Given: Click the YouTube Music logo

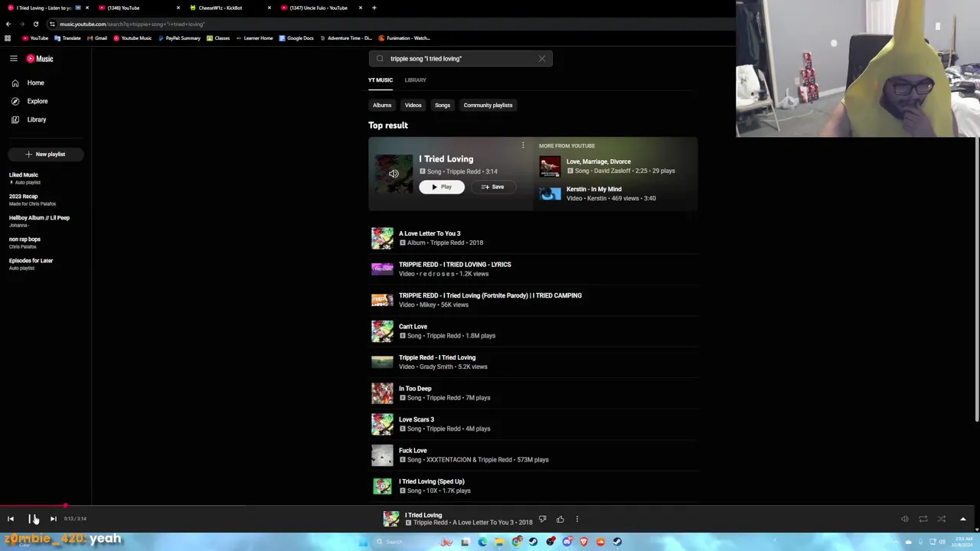Looking at the screenshot, I should tap(40, 58).
